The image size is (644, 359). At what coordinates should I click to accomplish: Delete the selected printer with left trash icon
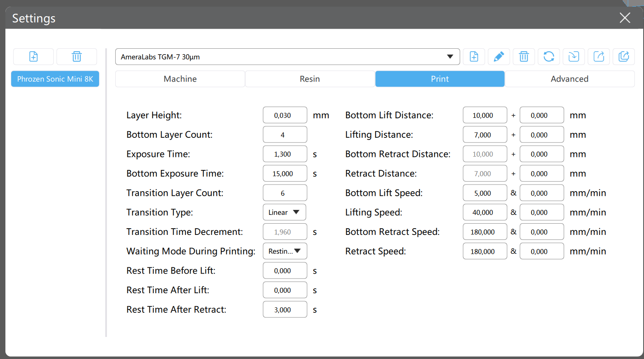coord(77,57)
